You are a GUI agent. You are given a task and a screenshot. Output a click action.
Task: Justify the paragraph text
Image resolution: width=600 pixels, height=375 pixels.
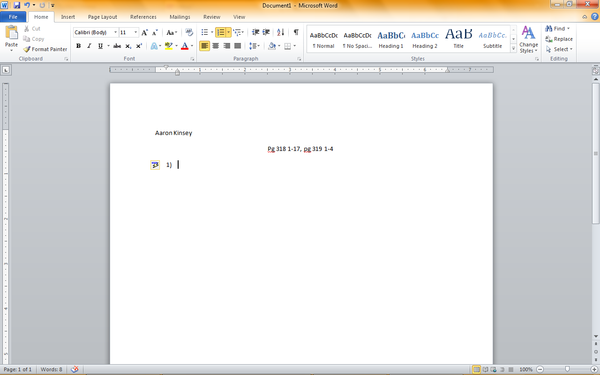[238, 46]
